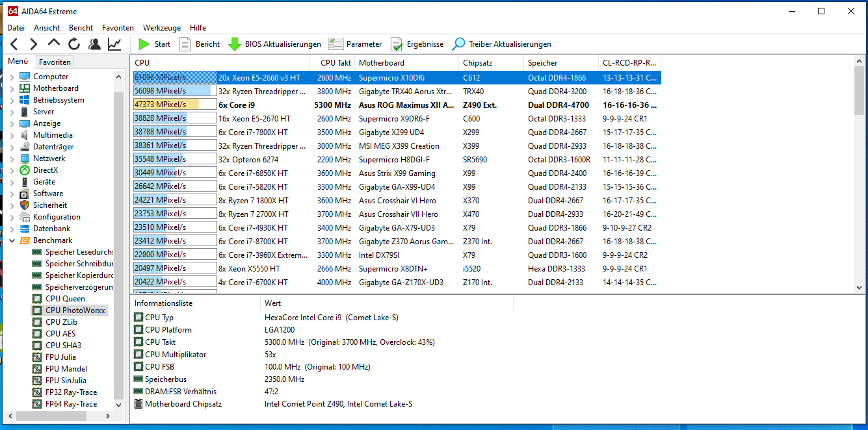Screen dimensions: 868x430
Task: Select the CPU Multiplikator info row
Action: click(322, 355)
